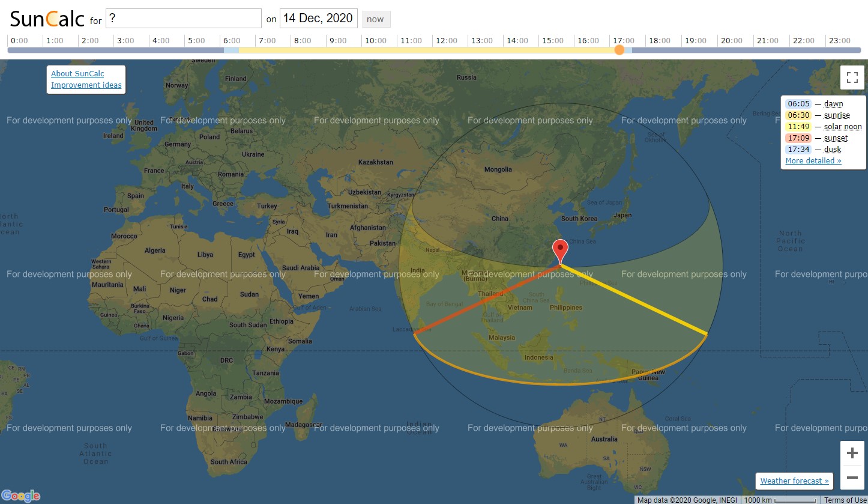Set time to 15:00 on timeline
The height and width of the screenshot is (504, 868).
click(x=553, y=41)
